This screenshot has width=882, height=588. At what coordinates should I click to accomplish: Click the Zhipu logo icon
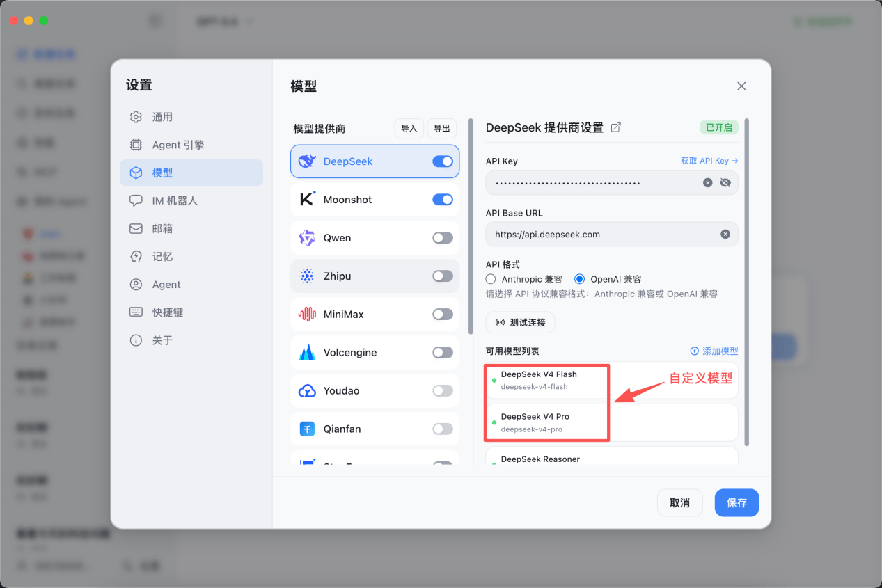(x=307, y=276)
